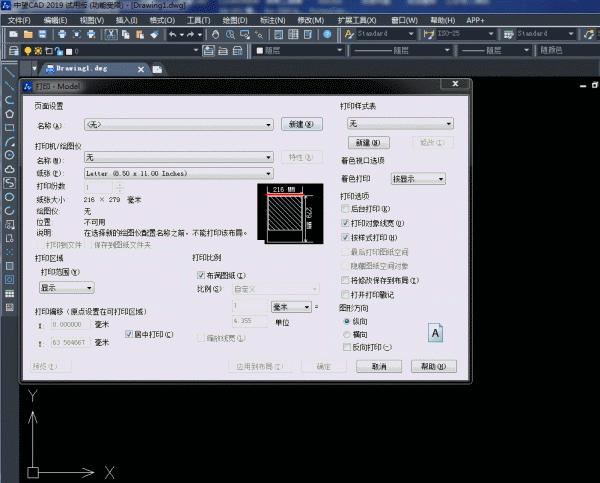The width and height of the screenshot is (600, 483).
Task: Open the 绘图(D) menu
Action: (236, 19)
